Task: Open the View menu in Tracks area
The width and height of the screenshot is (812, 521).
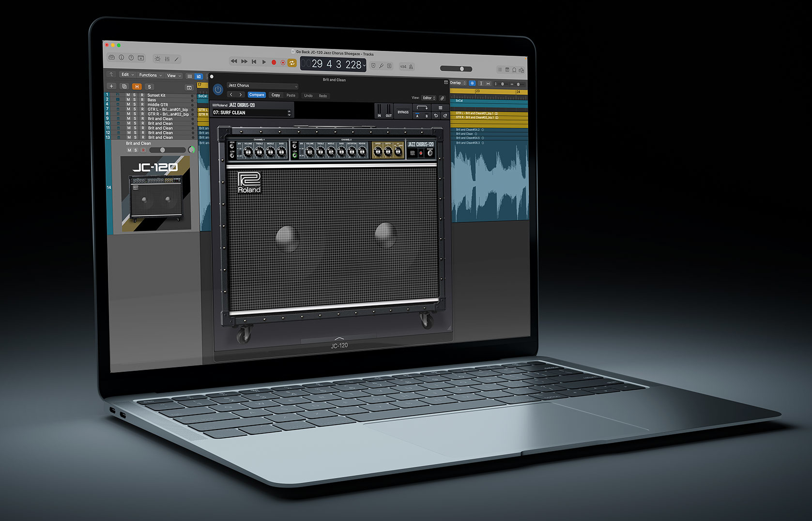Action: pyautogui.click(x=174, y=76)
